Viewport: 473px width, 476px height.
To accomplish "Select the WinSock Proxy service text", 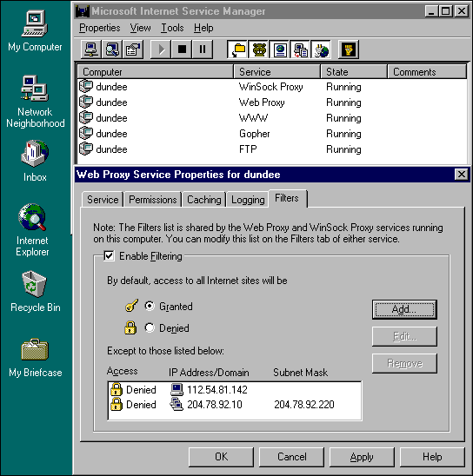I will coord(270,87).
